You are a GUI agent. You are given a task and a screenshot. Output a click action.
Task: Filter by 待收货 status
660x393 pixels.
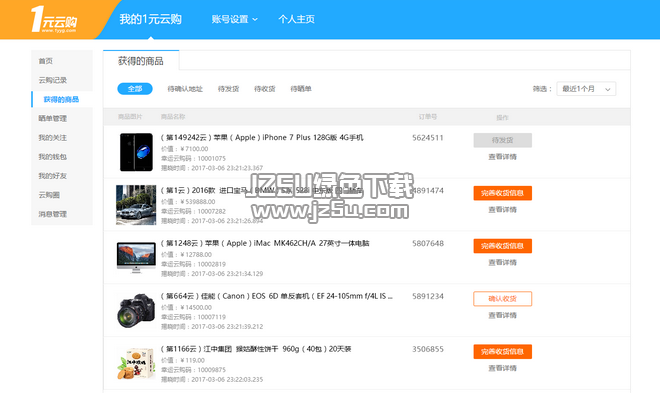(x=265, y=89)
